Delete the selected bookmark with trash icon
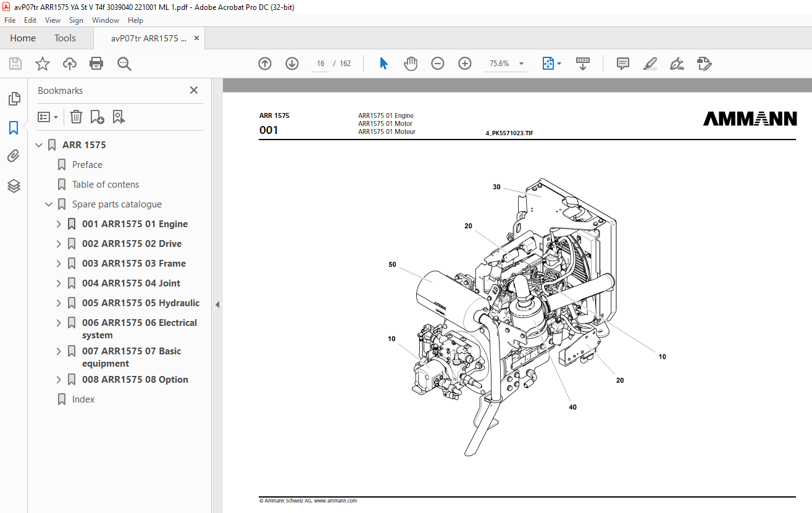 click(x=76, y=117)
